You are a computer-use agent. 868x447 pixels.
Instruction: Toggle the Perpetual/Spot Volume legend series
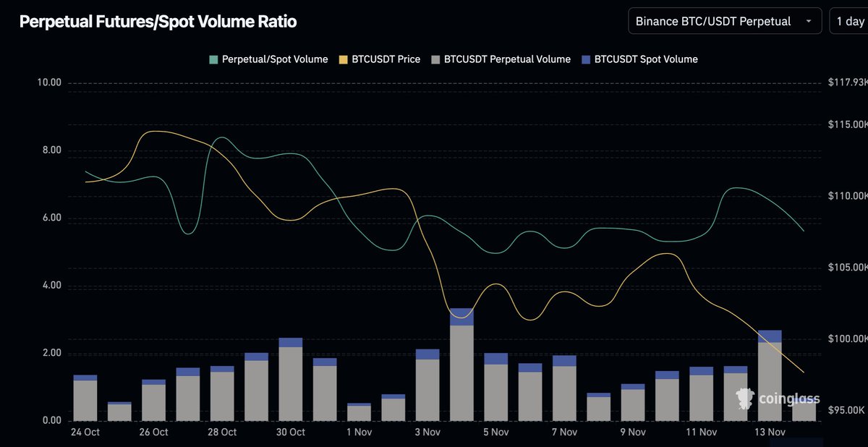point(268,59)
